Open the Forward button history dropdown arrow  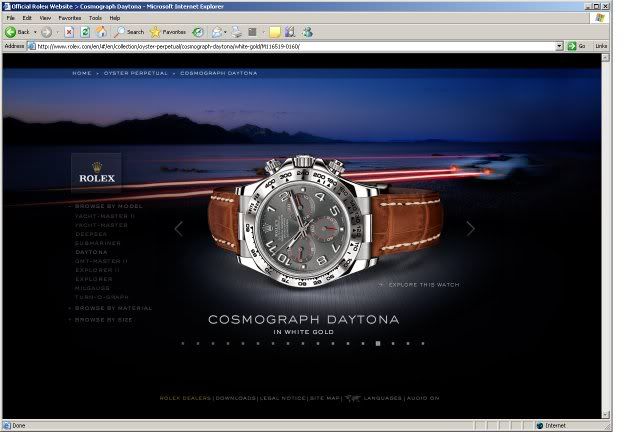click(x=57, y=32)
